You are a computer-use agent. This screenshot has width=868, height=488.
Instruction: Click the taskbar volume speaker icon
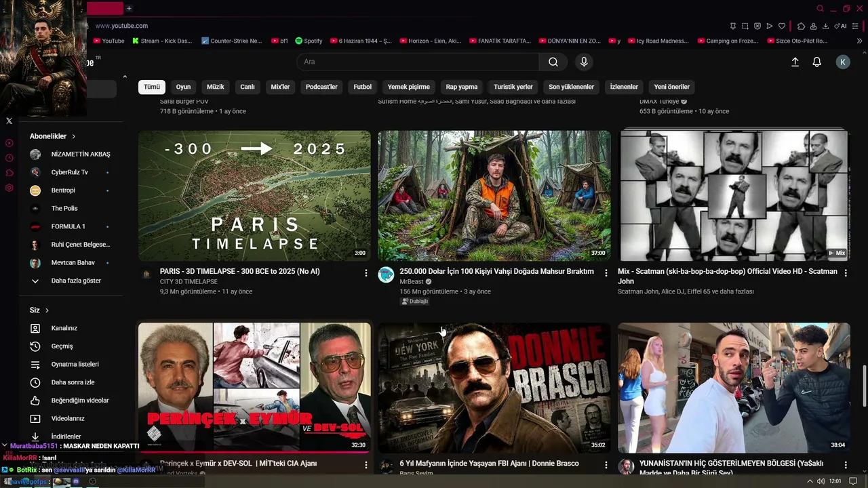(x=821, y=481)
